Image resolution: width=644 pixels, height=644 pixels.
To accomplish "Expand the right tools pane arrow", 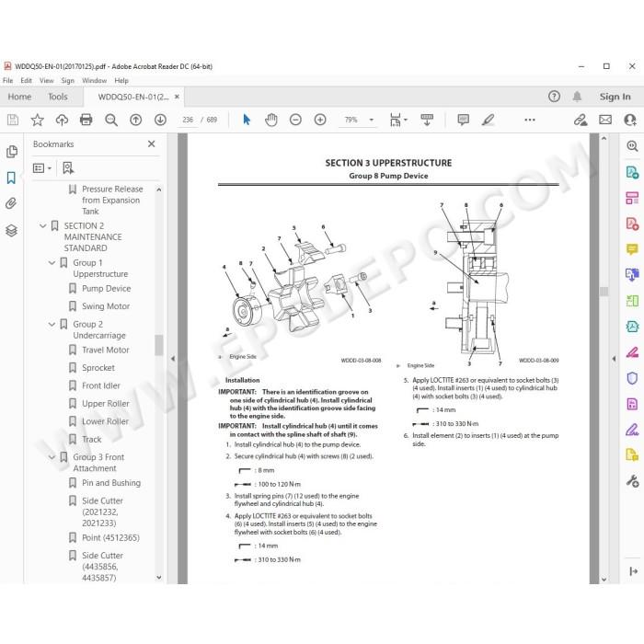I will [x=614, y=359].
